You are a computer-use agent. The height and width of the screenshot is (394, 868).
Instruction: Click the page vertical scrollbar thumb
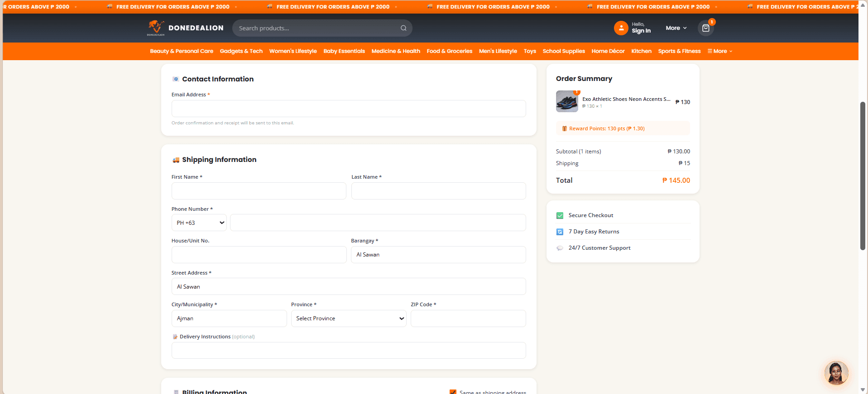863,176
